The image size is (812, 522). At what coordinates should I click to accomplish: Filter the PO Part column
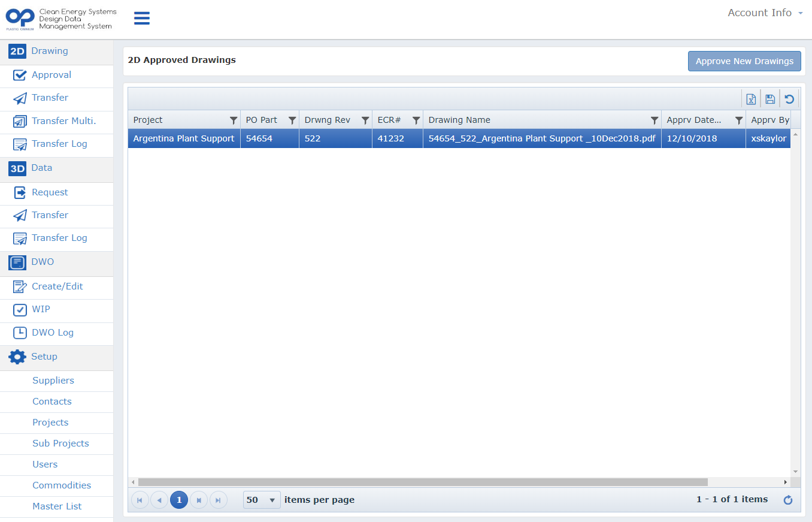click(x=292, y=120)
